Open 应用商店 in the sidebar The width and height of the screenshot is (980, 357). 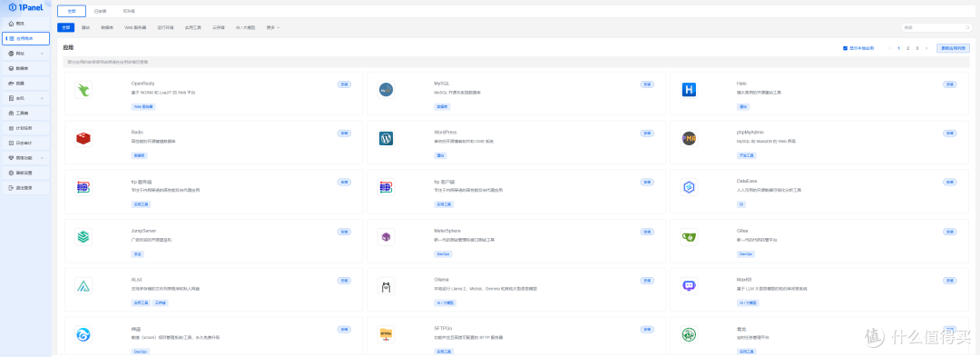tap(25, 38)
